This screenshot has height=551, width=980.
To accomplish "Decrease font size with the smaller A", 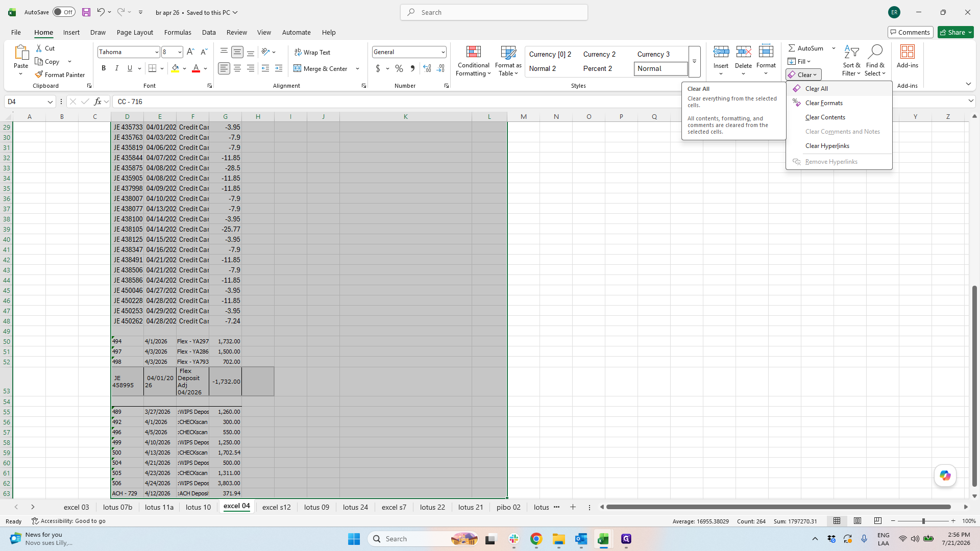I will coord(204,52).
